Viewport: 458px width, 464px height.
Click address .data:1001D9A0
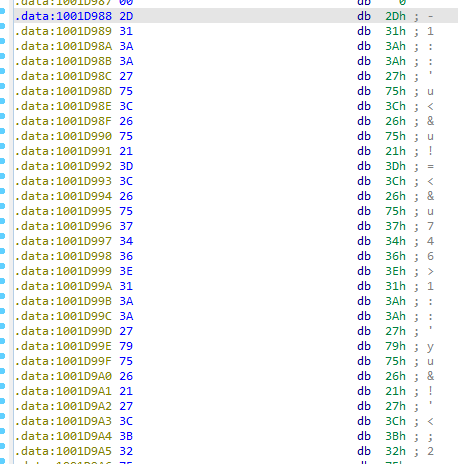click(63, 376)
